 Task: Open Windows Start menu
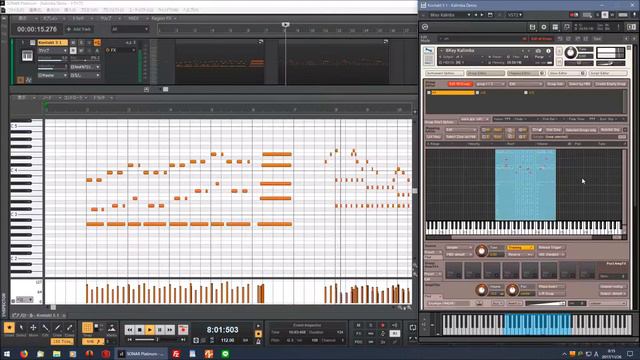pyautogui.click(x=7, y=354)
